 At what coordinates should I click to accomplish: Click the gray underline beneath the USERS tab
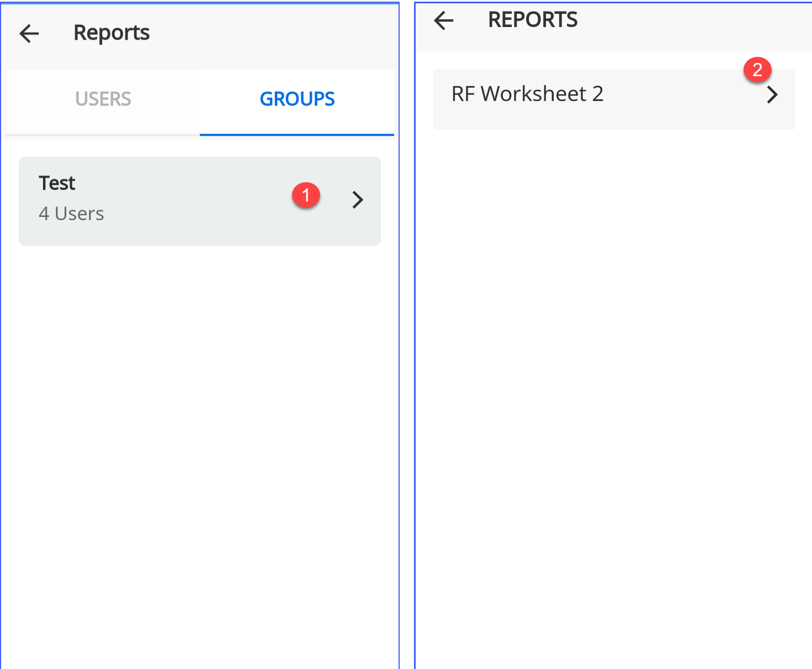coord(103,134)
